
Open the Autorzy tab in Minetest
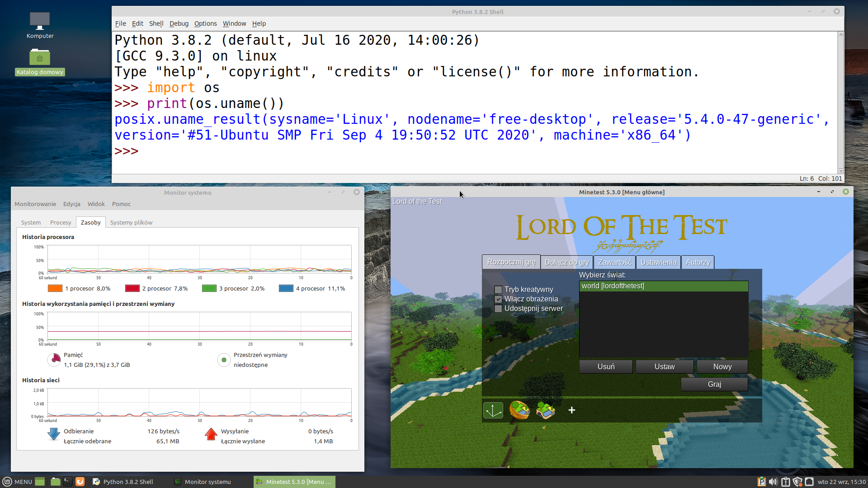tap(698, 263)
